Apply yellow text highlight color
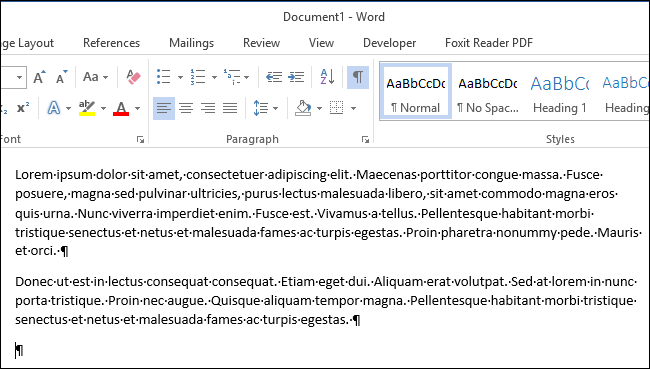650x369 pixels. (87, 108)
